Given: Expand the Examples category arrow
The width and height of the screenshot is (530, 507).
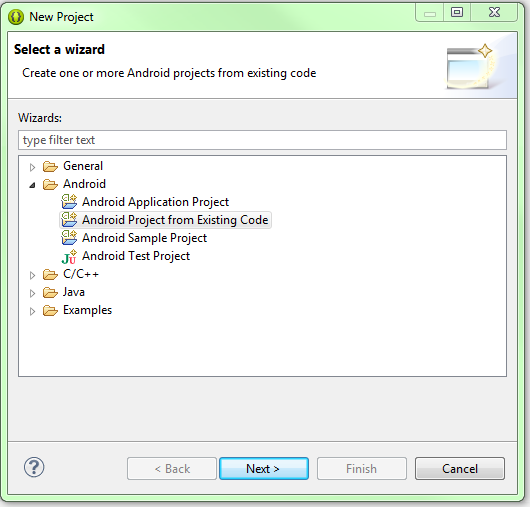Looking at the screenshot, I should click(32, 311).
